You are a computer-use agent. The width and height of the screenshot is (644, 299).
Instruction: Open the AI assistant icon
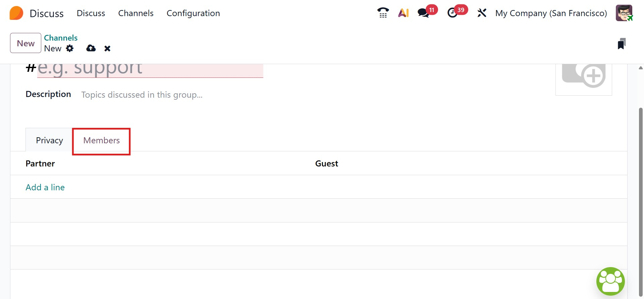coord(403,13)
